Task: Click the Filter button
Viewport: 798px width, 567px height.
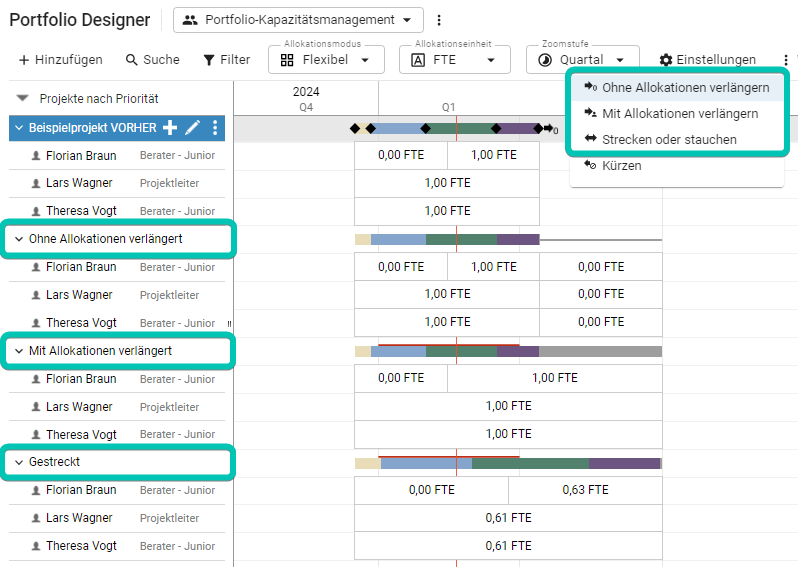Action: click(226, 60)
